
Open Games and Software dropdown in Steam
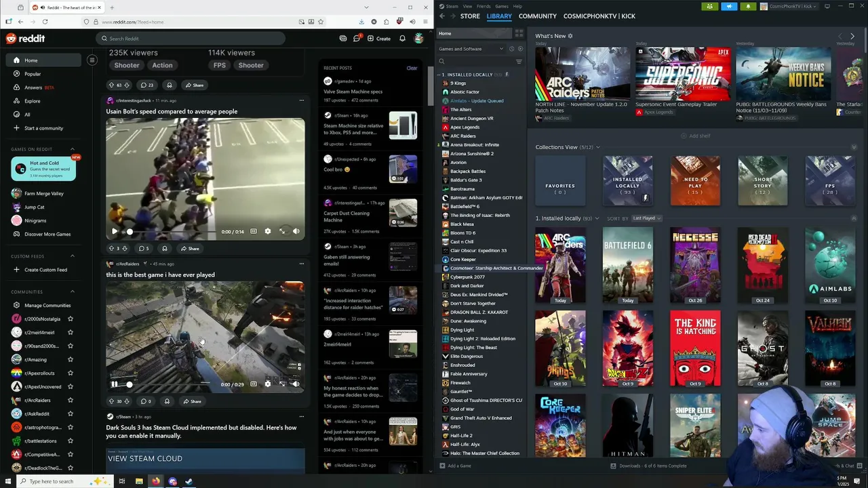point(471,49)
